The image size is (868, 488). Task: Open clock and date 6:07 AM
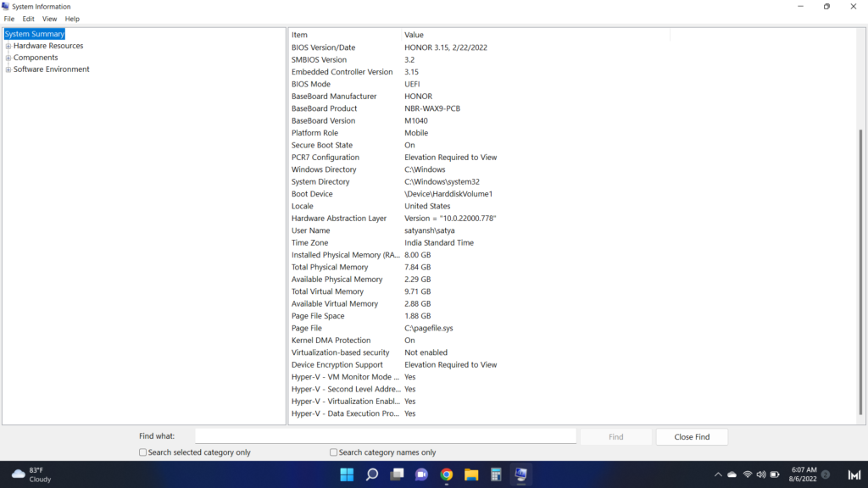(803, 474)
